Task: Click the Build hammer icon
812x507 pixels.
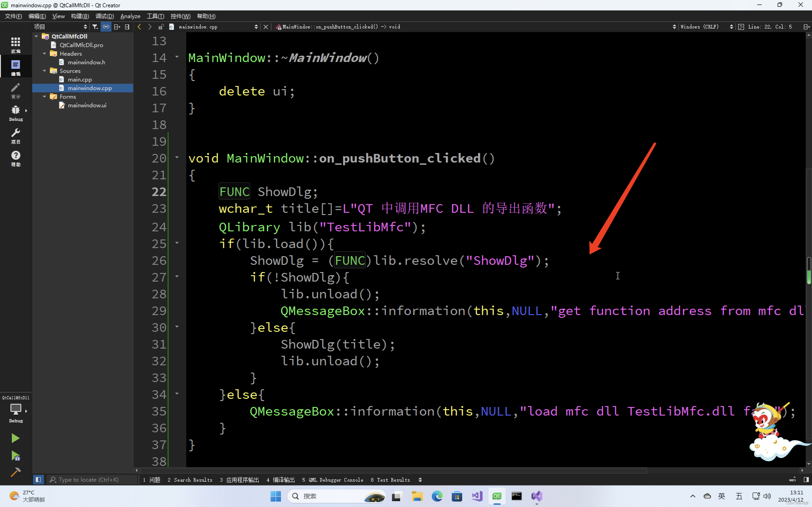Action: click(15, 472)
